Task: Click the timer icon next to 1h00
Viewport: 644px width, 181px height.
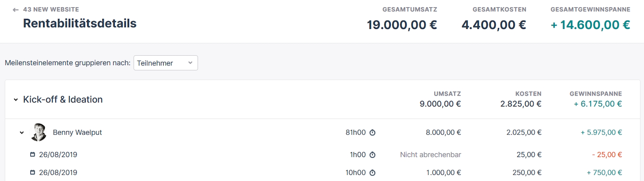Action: (372, 155)
